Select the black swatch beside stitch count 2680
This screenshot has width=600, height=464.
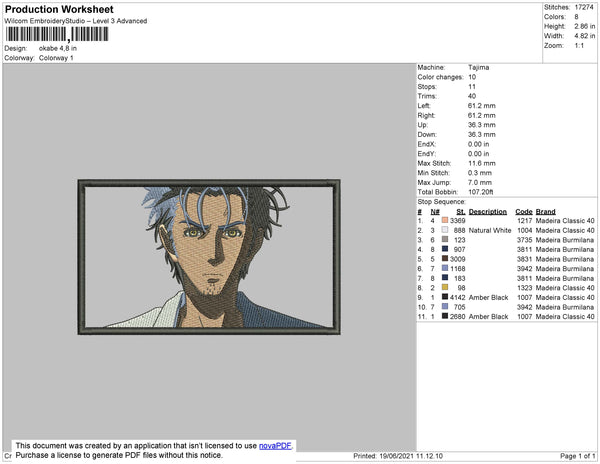(445, 316)
